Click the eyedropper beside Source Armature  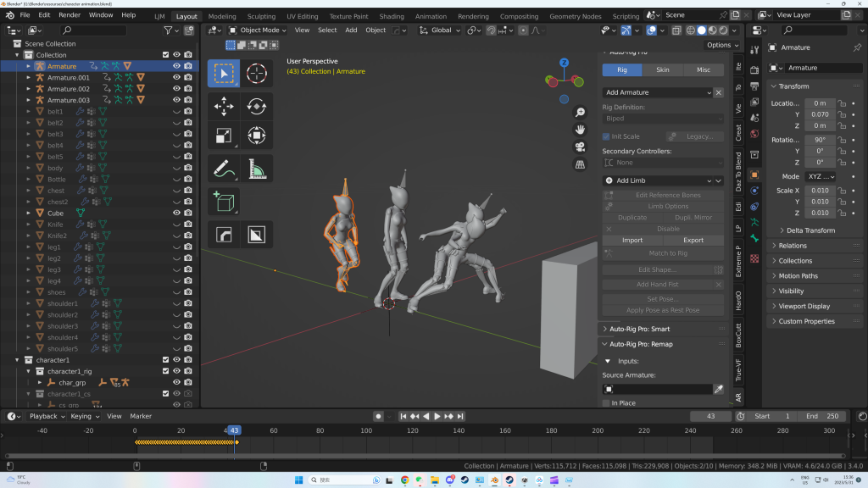tap(719, 390)
